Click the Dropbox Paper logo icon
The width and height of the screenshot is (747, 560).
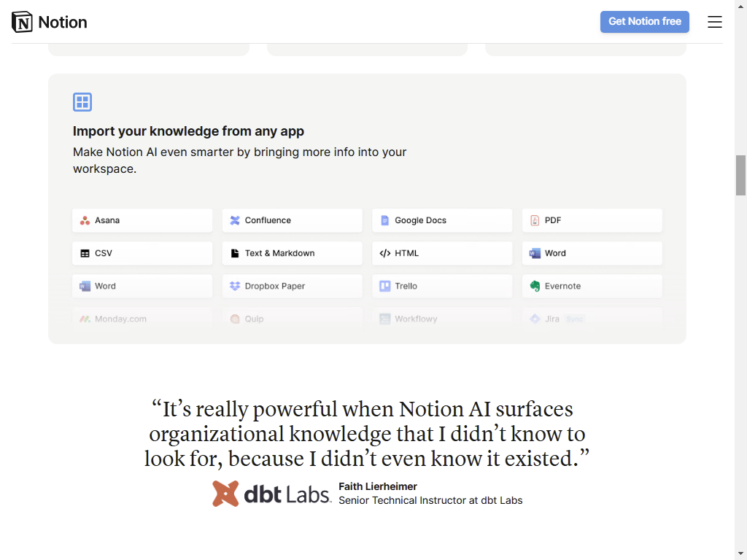[235, 286]
